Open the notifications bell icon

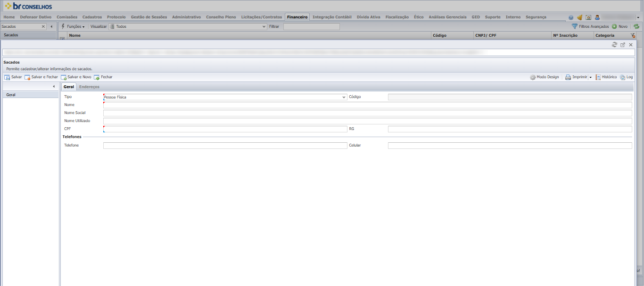pos(579,17)
